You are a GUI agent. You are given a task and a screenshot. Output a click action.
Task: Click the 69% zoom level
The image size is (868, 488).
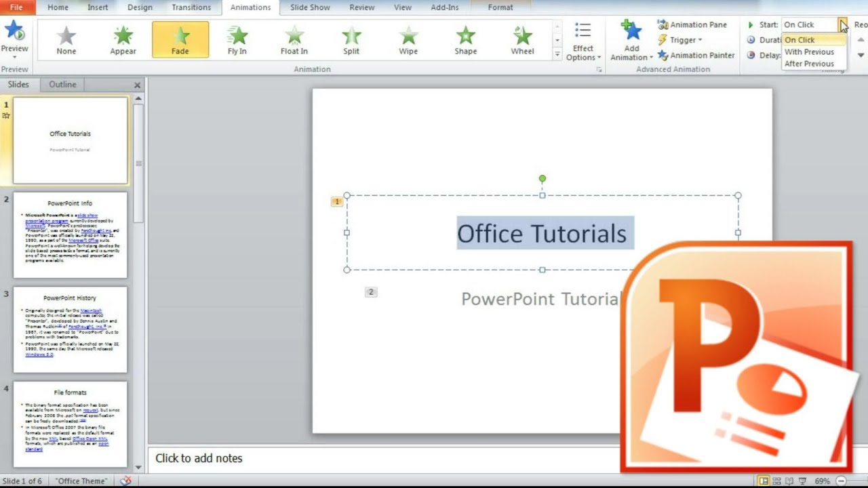coord(822,481)
